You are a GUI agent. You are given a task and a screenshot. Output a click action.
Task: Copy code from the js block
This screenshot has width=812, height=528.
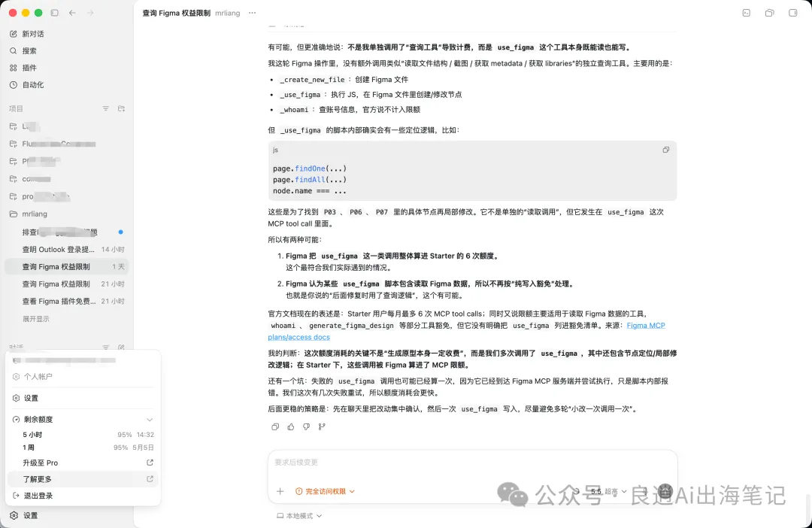click(x=665, y=150)
